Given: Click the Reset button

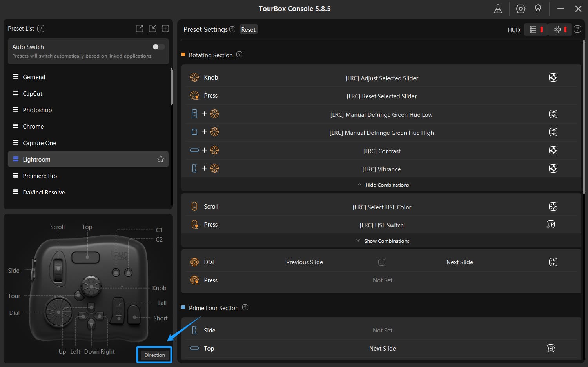Looking at the screenshot, I should [249, 29].
